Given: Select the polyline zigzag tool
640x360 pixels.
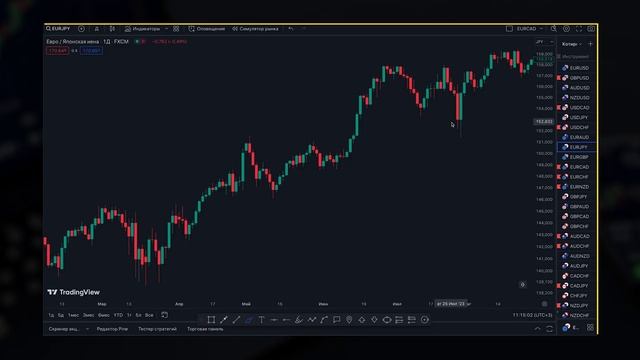Looking at the screenshot, I should coord(312,320).
